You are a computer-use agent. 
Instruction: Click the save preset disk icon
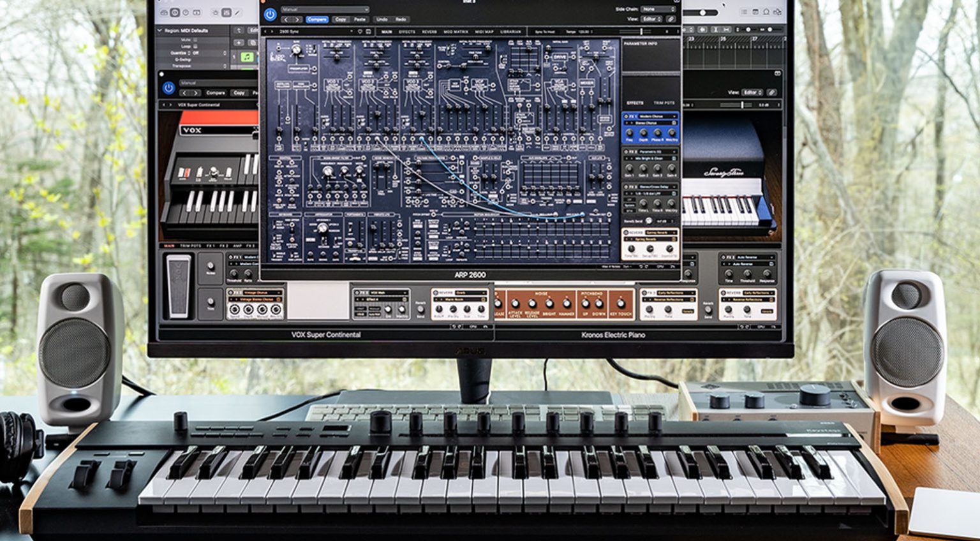[x=367, y=31]
